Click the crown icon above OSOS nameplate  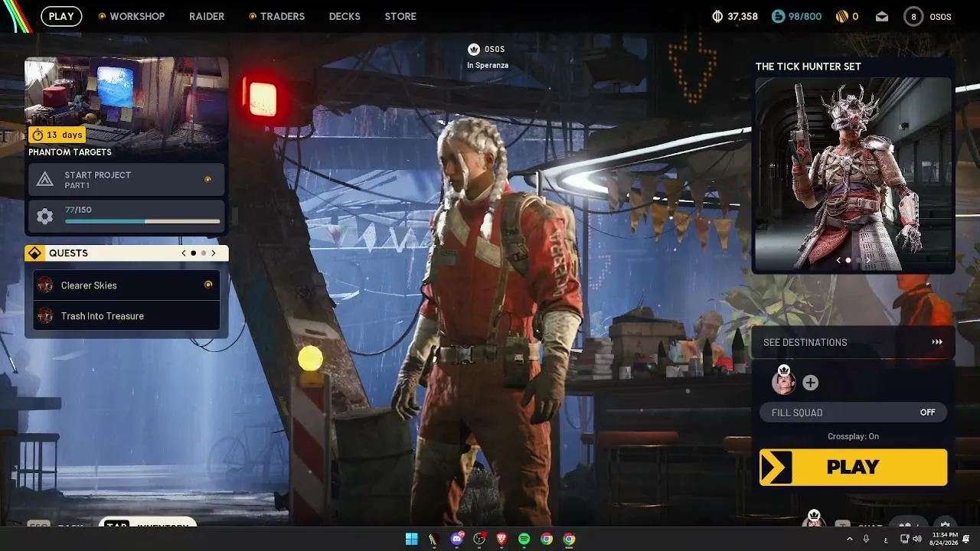coord(473,49)
